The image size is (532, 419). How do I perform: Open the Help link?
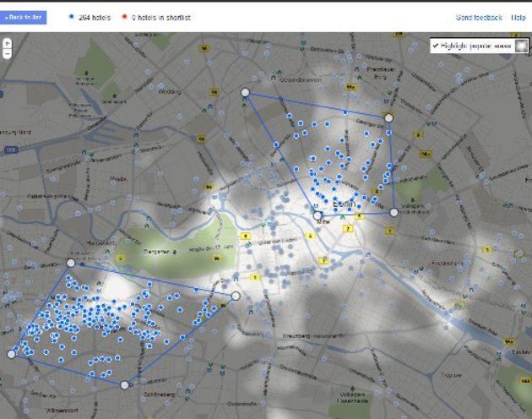point(518,17)
